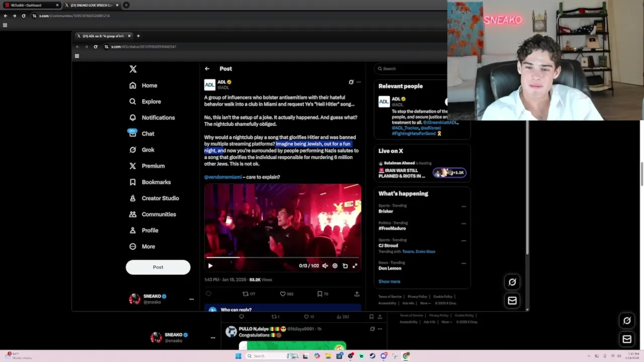Viewport: 644px width, 362px height.
Task: Open options for Don Lemon trend
Action: click(x=464, y=263)
